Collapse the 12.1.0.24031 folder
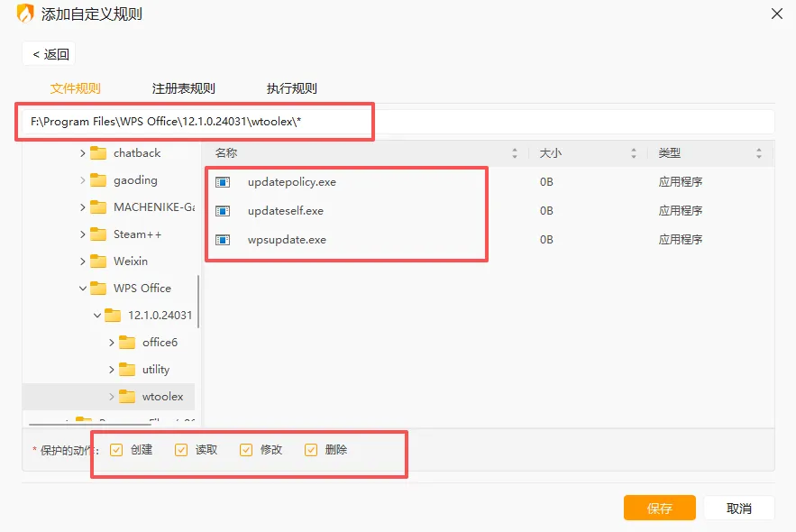796x532 pixels. [x=97, y=316]
